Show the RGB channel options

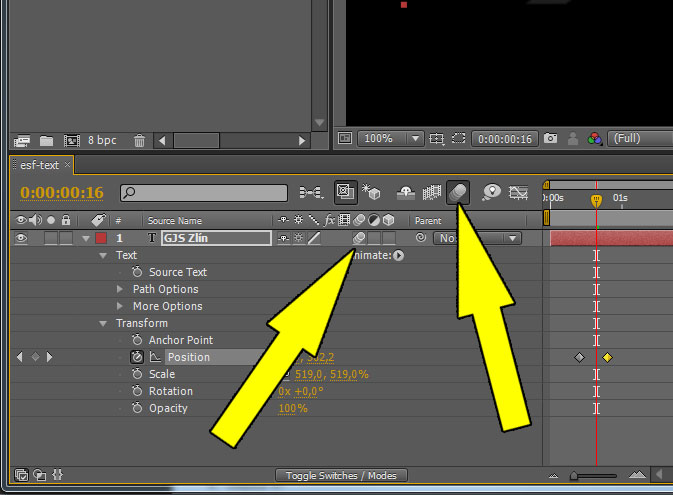point(594,138)
